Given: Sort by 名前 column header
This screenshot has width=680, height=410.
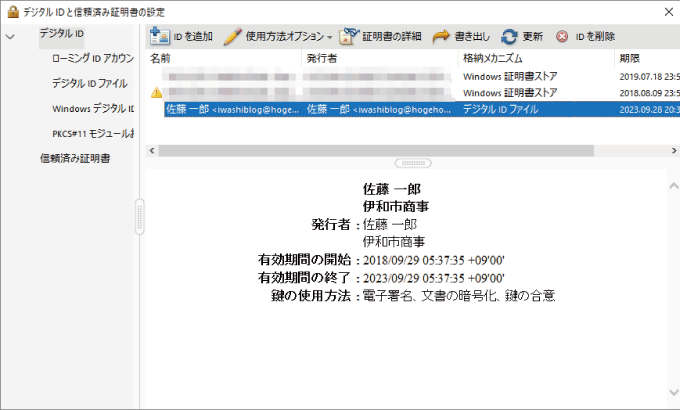Looking at the screenshot, I should coord(223,58).
